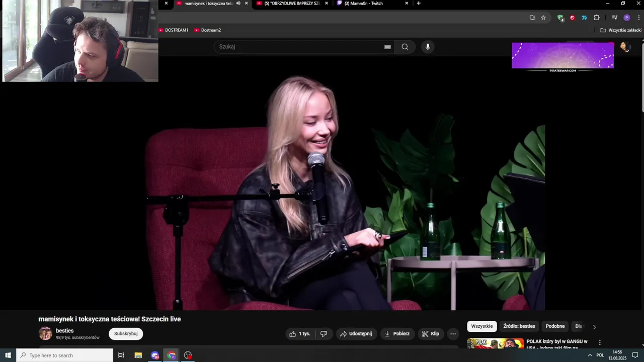Close the mamisynek YouTube tab
This screenshot has width=644, height=362.
tap(246, 4)
